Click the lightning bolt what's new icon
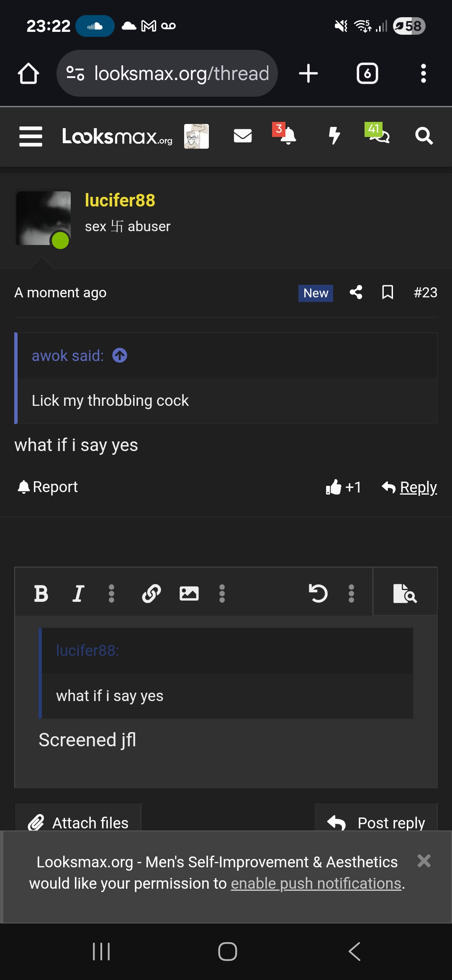The width and height of the screenshot is (452, 980). [x=334, y=136]
